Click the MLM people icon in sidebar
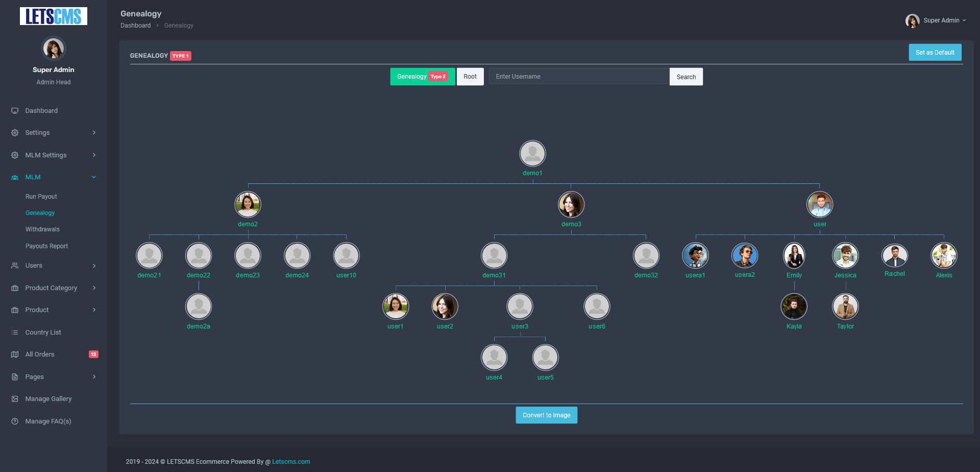Viewport: 980px width, 472px height. (14, 177)
